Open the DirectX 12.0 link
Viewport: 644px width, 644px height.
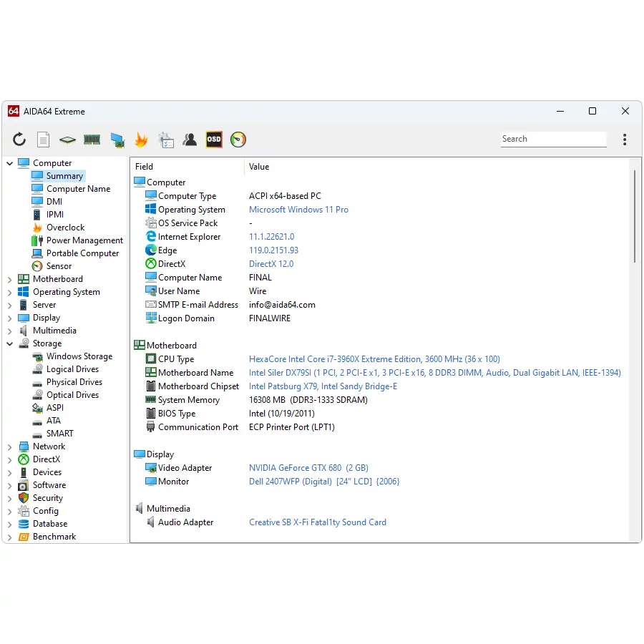[x=271, y=263]
